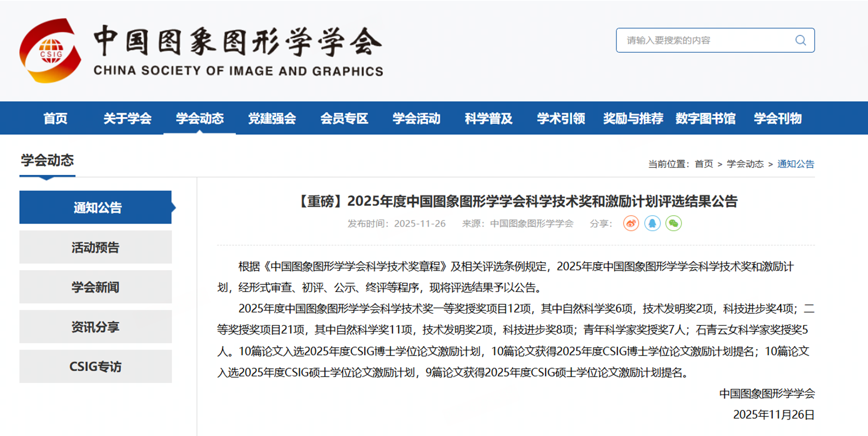Type in the search input field
Viewport: 868px width, 436px height.
pos(702,40)
